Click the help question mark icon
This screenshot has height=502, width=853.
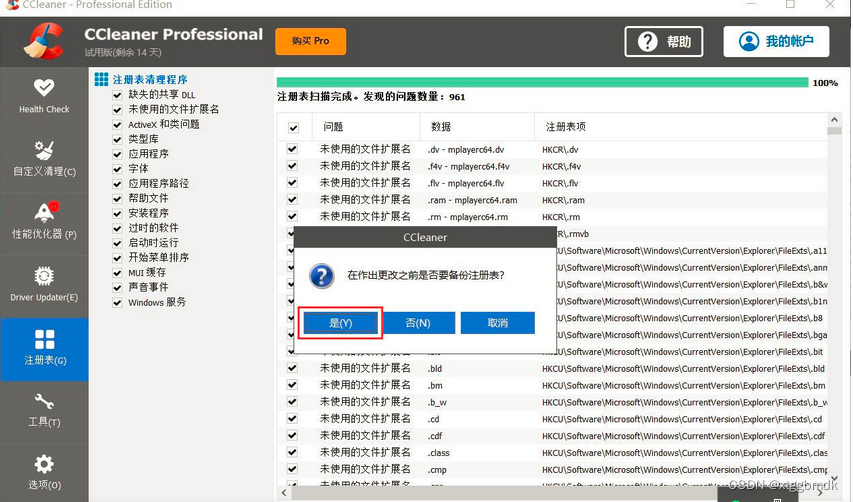click(647, 41)
